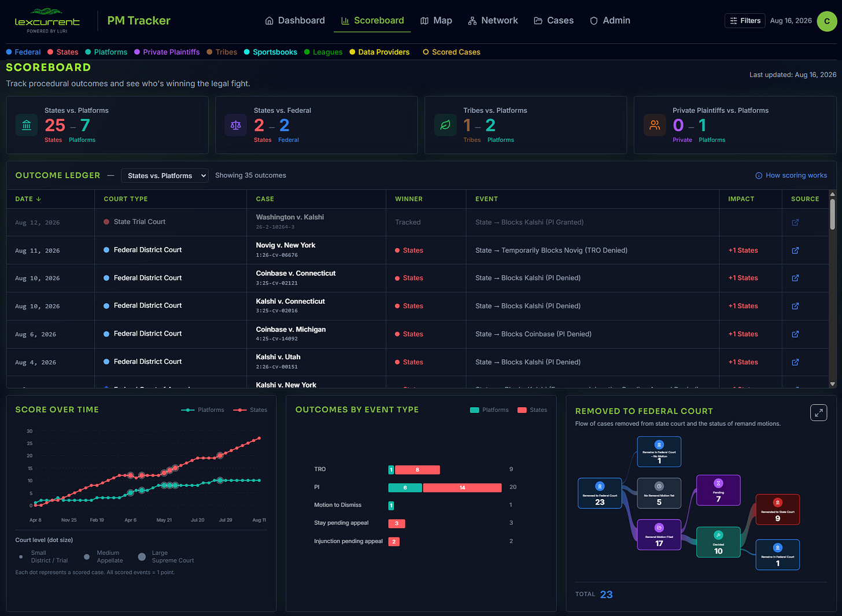This screenshot has width=842, height=616.
Task: Toggle the Tribes category filter
Action: pyautogui.click(x=222, y=52)
